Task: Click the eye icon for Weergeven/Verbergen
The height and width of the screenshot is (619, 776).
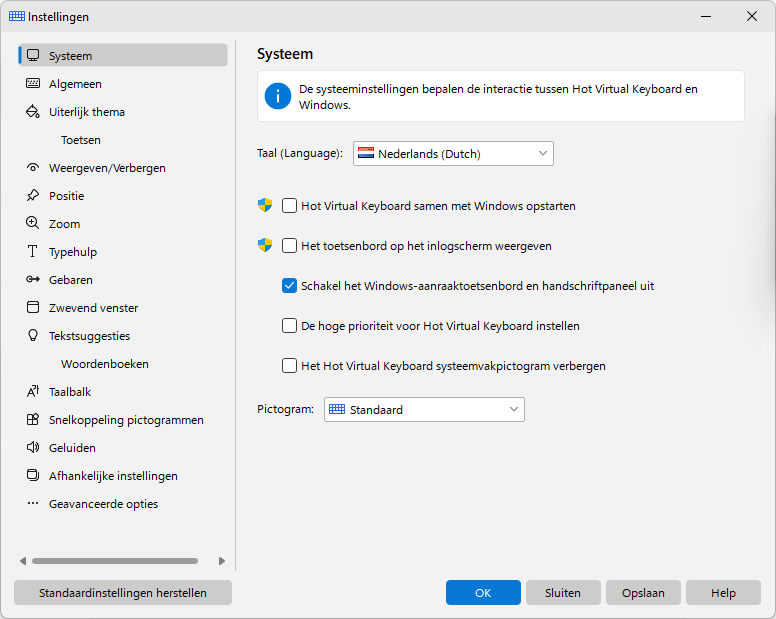Action: point(33,168)
